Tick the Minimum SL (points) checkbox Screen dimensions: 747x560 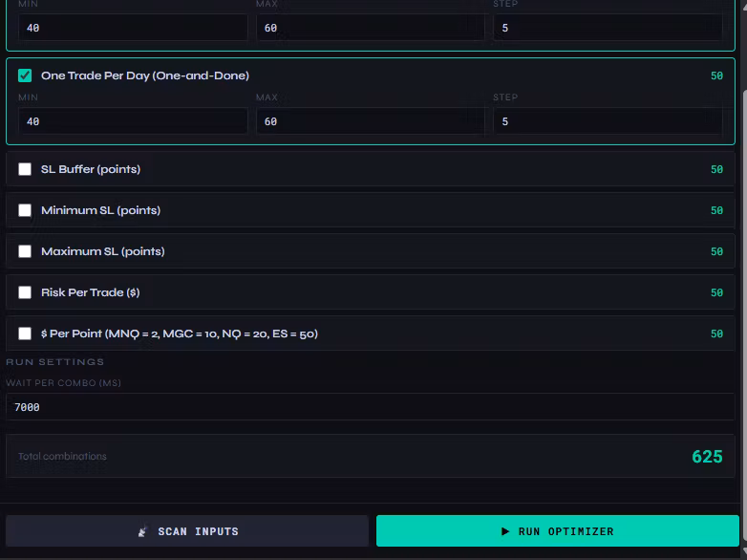click(x=25, y=210)
